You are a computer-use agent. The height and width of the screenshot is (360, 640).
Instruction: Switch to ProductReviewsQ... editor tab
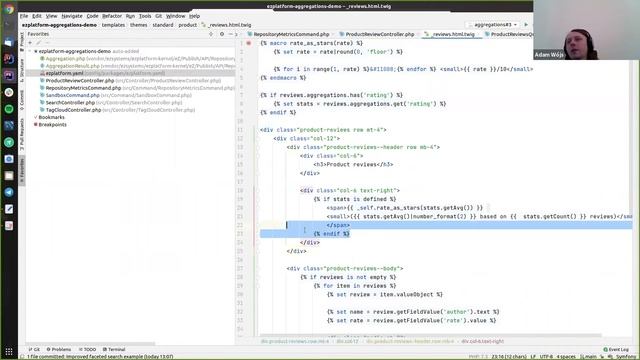pyautogui.click(x=509, y=34)
